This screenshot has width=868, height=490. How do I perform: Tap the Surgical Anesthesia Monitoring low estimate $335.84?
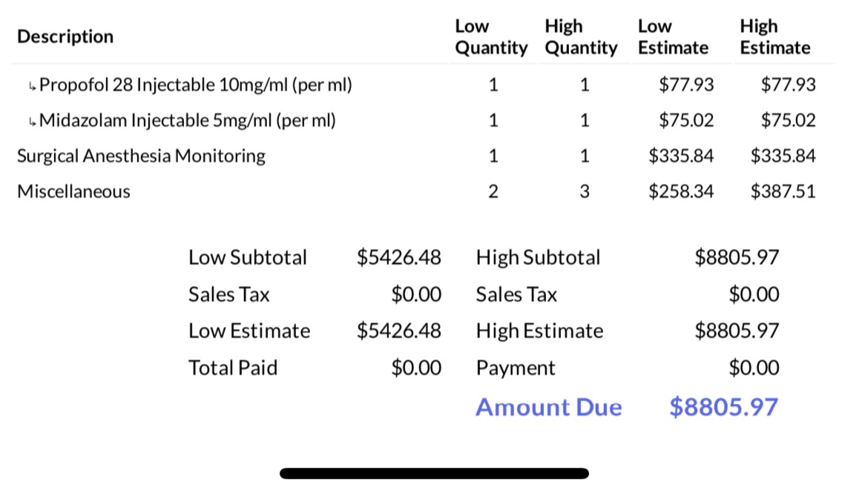[681, 156]
